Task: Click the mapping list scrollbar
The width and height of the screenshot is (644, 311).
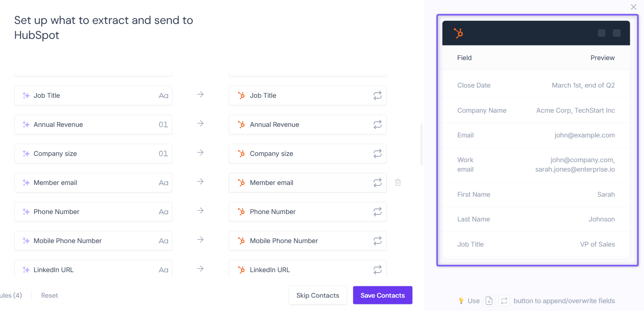Action: click(422, 145)
